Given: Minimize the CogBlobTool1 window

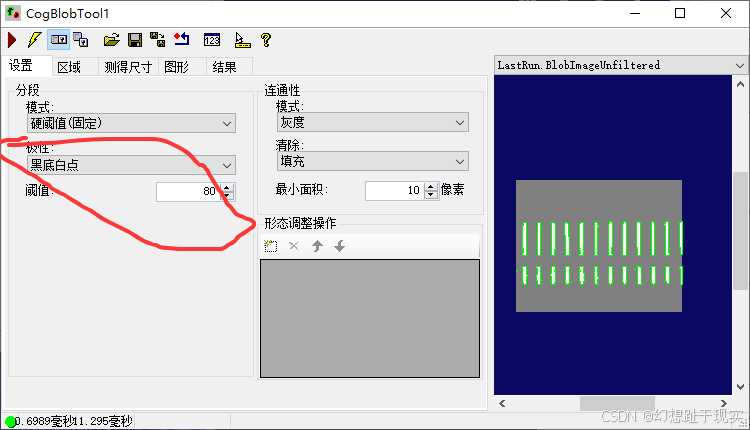Looking at the screenshot, I should click(635, 13).
